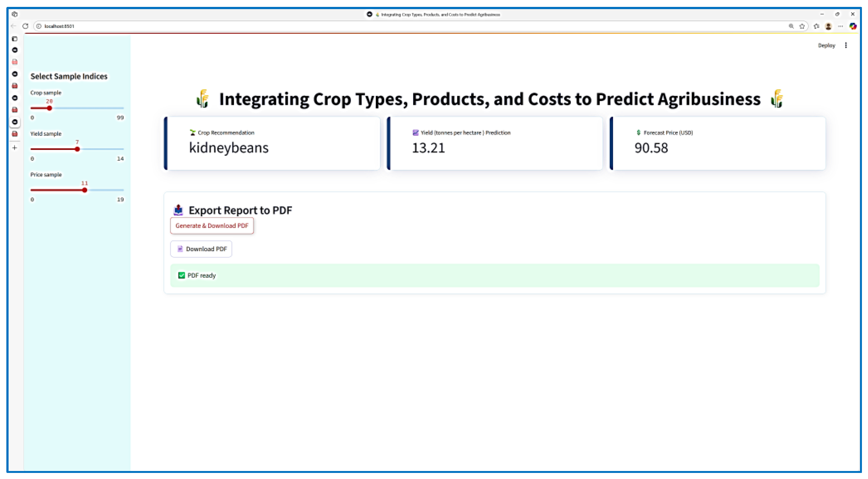Select the highlighted active vertical tab
This screenshot has width=868, height=479.
click(14, 122)
